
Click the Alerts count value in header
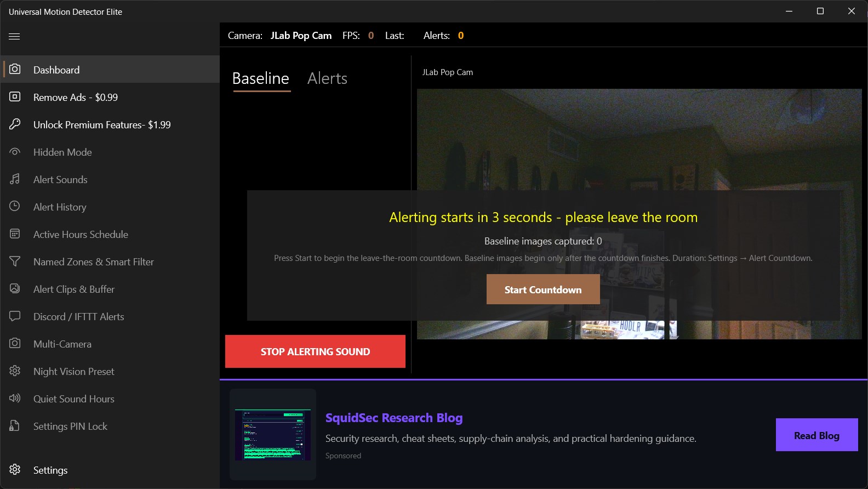click(461, 36)
